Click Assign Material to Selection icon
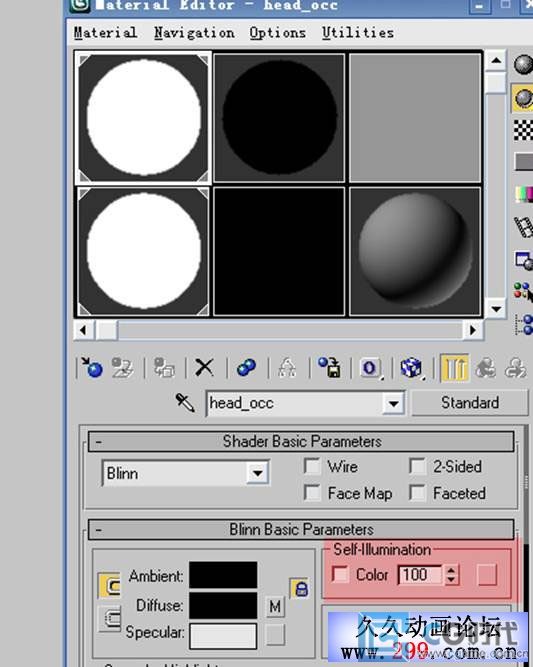 [x=164, y=368]
